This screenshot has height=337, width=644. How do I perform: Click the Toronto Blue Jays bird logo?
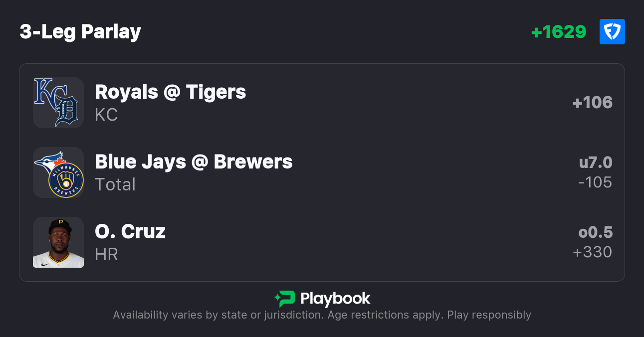(x=50, y=161)
